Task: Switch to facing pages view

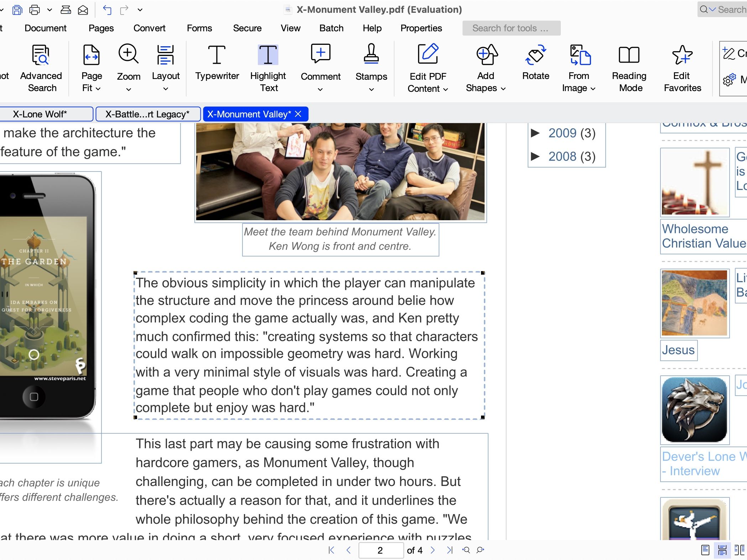Action: [739, 550]
